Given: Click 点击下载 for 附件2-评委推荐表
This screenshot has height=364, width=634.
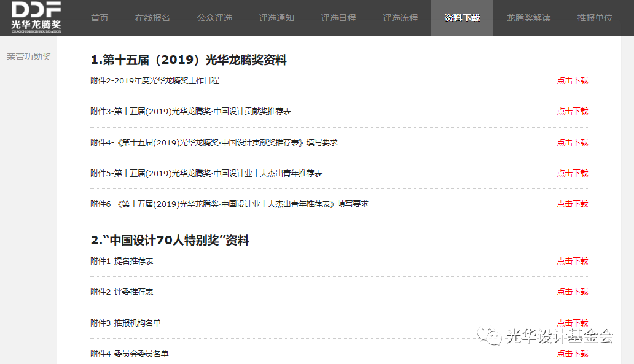Looking at the screenshot, I should 572,292.
